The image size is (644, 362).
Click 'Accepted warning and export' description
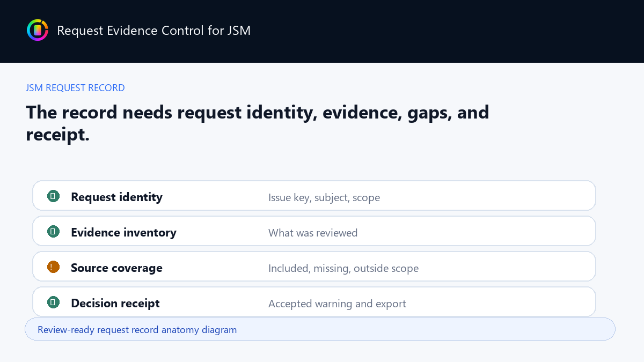pyautogui.click(x=337, y=304)
